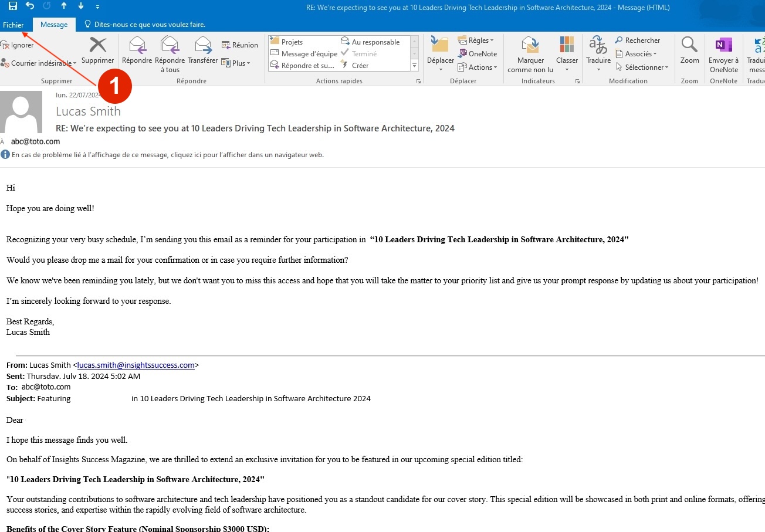Switch to the Message ribbon tab
765x532 pixels.
point(54,25)
